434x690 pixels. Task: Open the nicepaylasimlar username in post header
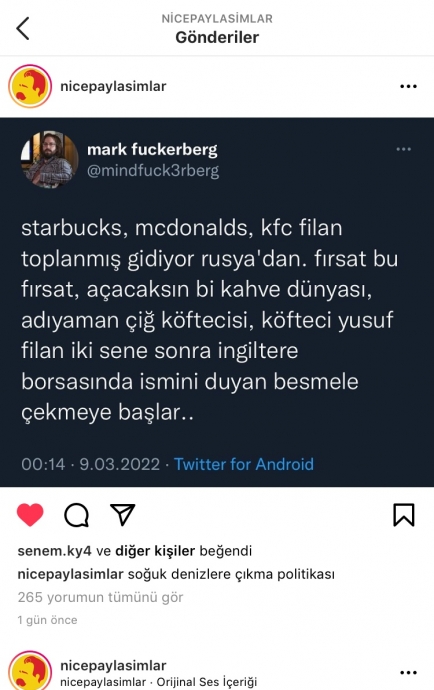point(113,86)
